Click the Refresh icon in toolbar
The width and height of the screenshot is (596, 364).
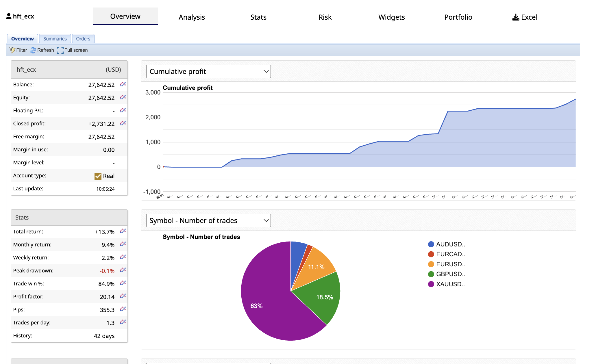[x=33, y=50]
